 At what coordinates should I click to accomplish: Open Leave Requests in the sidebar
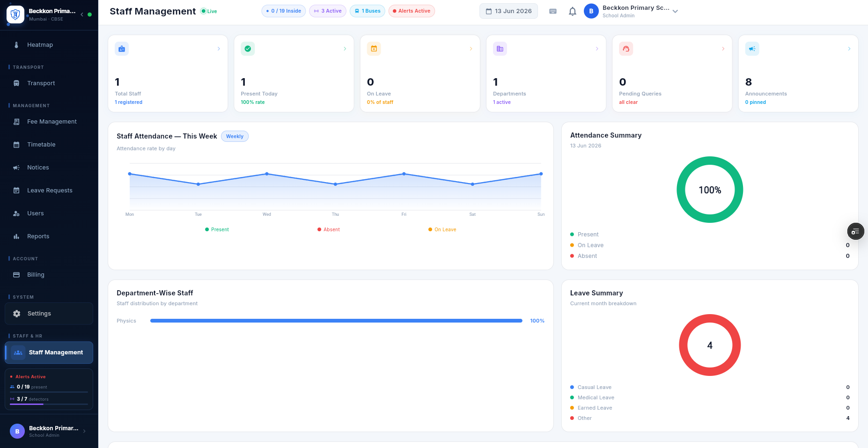[49, 191]
